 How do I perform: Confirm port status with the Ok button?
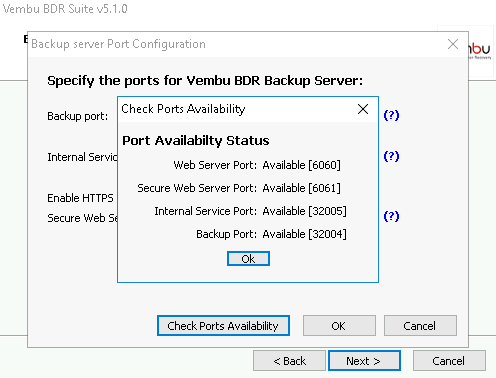(248, 259)
